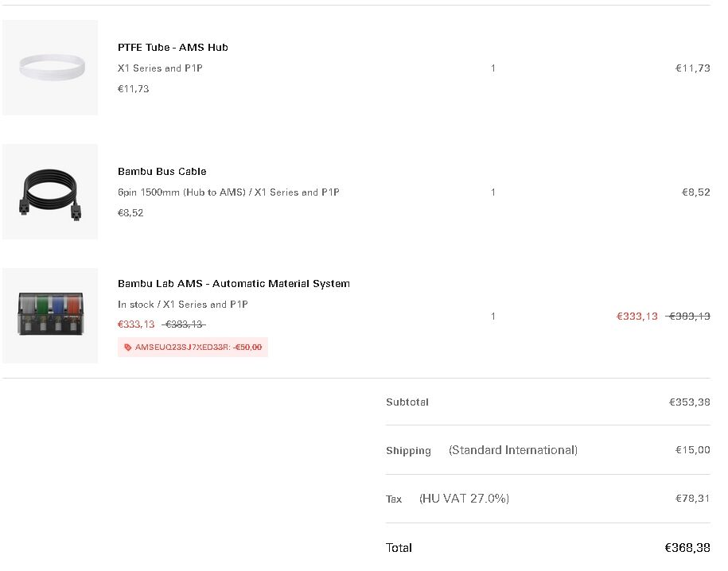Click the struck-through €383,13 line total at right
The height and width of the screenshot is (571, 728).
pyautogui.click(x=688, y=317)
